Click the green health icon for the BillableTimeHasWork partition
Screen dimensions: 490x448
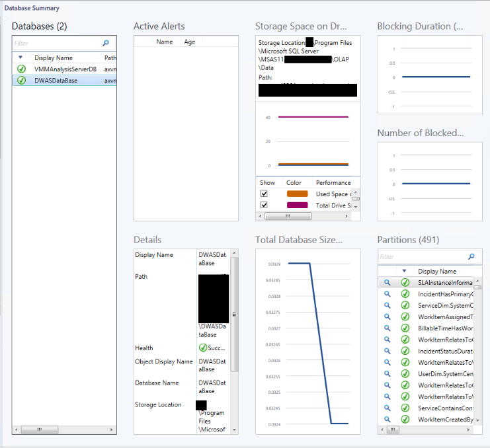click(405, 328)
